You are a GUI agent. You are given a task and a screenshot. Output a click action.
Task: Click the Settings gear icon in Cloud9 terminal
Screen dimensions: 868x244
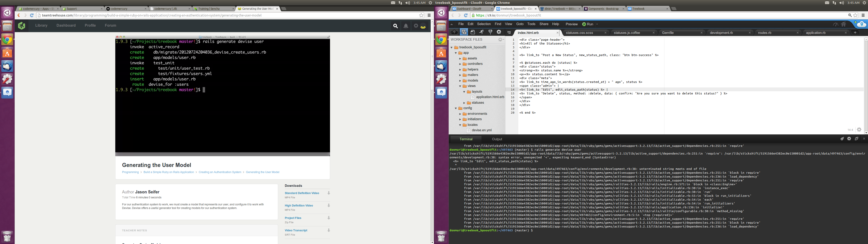coord(848,138)
